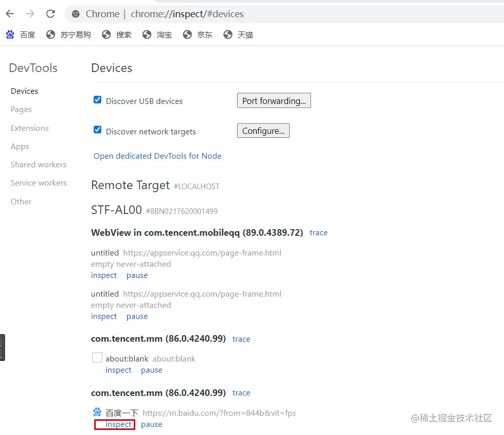Select Pages in the DevTools sidebar
This screenshot has height=435, width=504.
point(21,110)
